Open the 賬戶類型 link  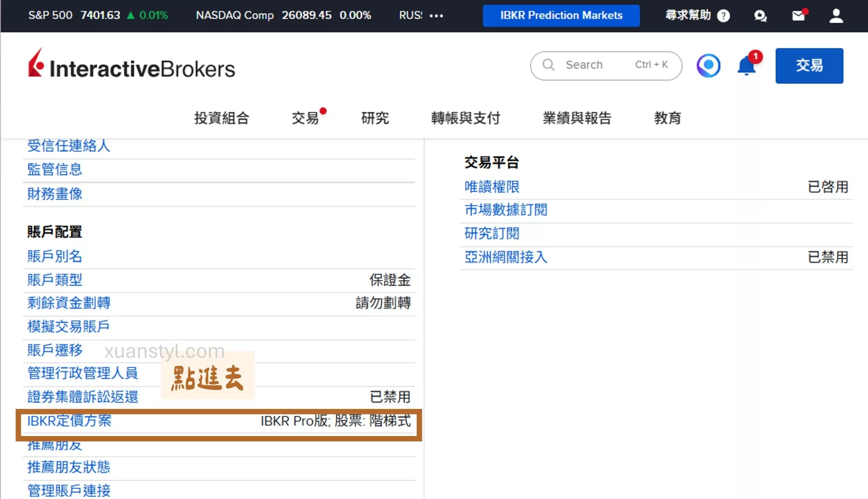(x=55, y=280)
